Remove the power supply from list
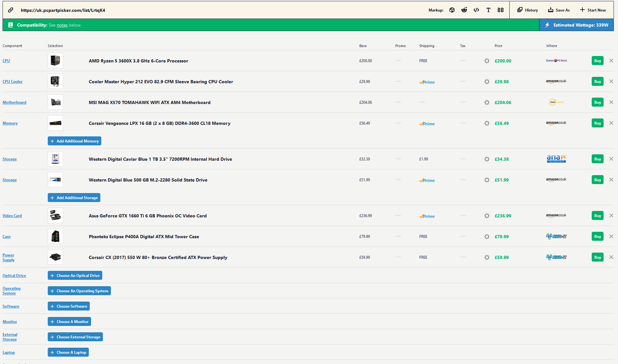 tap(611, 257)
